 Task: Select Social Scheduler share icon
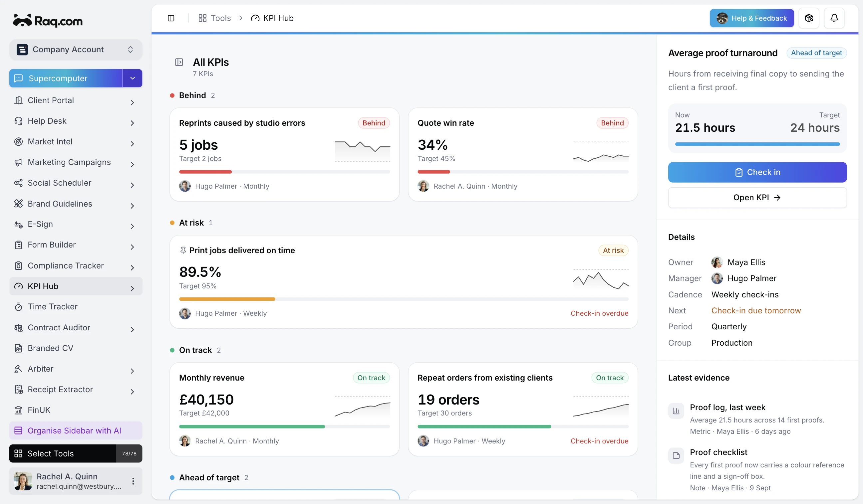click(19, 183)
